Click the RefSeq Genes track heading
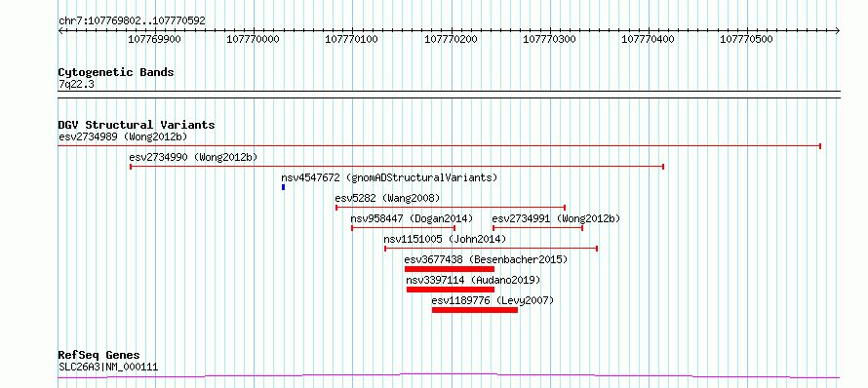 point(99,356)
